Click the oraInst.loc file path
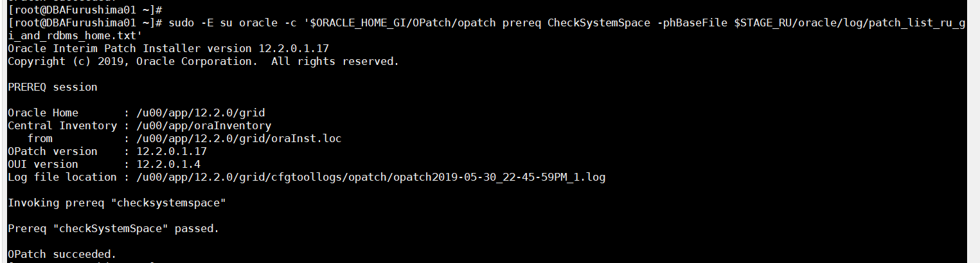Screen dimensions: 980x263 click(x=239, y=139)
